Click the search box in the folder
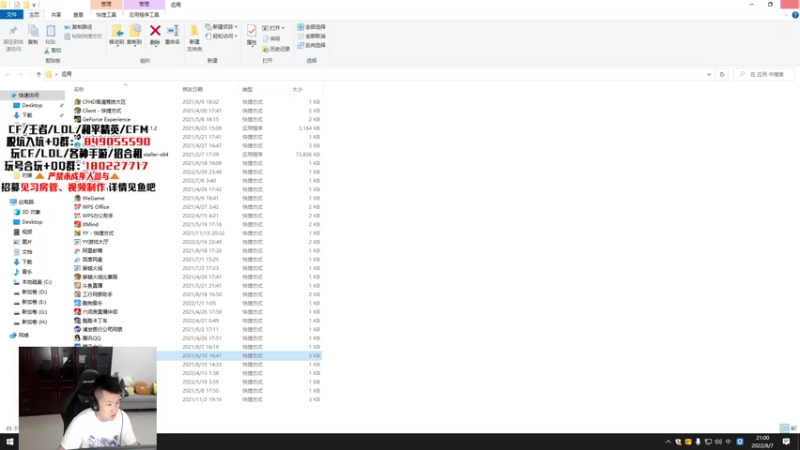This screenshot has height=450, width=800. [764, 74]
